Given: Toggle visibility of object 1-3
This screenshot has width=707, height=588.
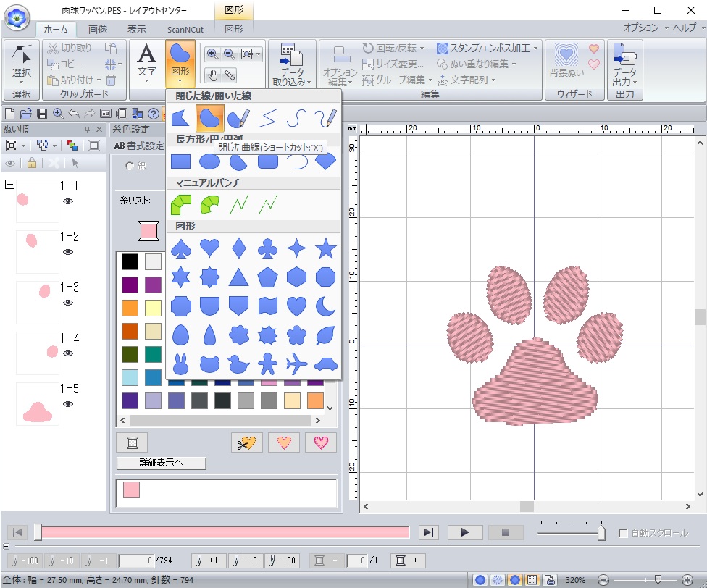Looking at the screenshot, I should pyautogui.click(x=68, y=303).
